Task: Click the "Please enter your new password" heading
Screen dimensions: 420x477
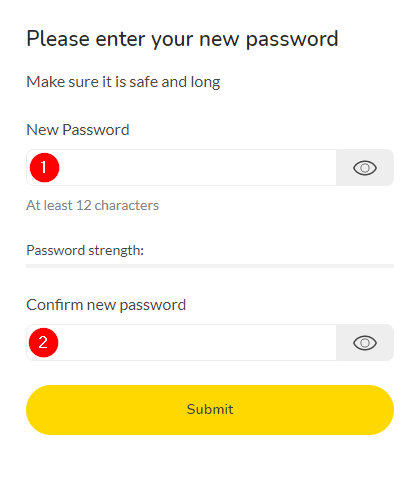Action: [x=182, y=39]
